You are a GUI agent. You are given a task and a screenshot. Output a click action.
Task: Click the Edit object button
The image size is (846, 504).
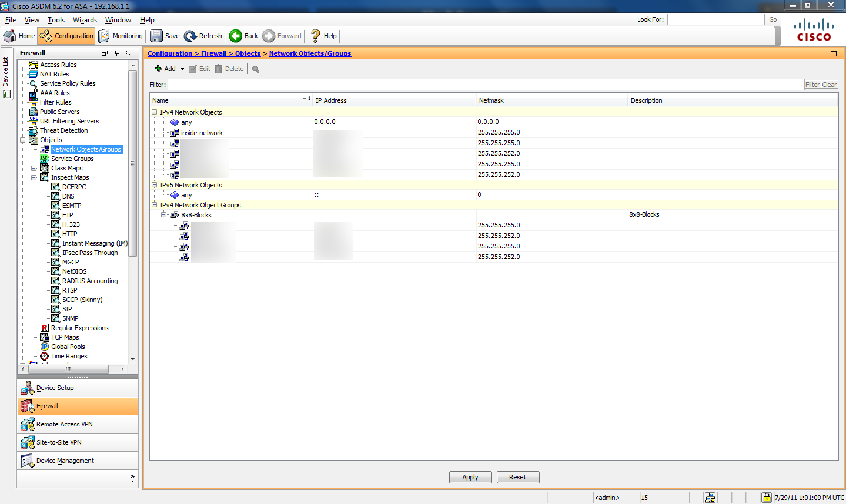point(199,69)
